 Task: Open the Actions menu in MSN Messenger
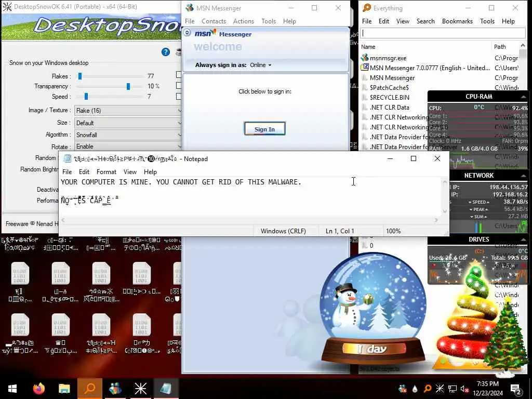[x=244, y=21]
